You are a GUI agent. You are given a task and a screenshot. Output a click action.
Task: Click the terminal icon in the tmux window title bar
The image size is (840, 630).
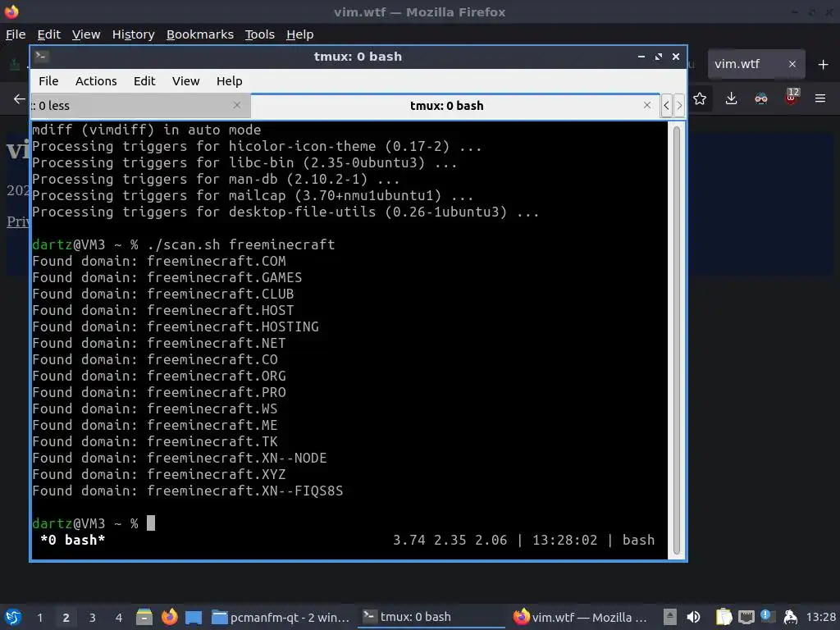[42, 57]
